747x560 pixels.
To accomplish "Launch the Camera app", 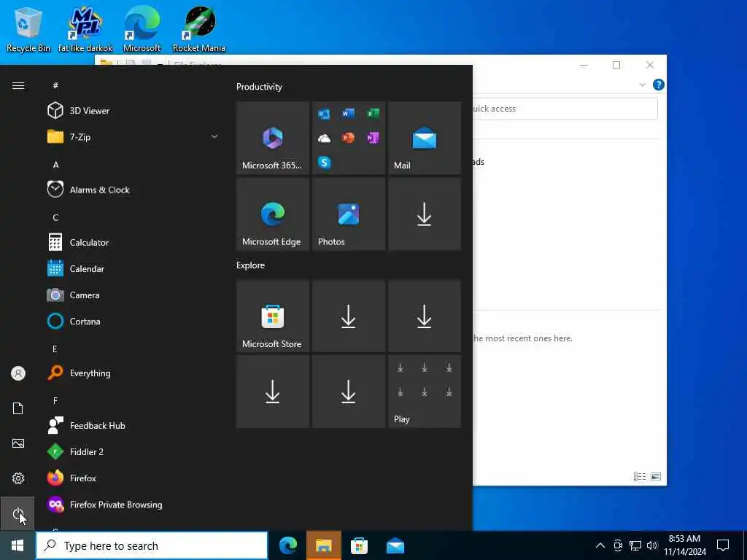I will coord(133,295).
